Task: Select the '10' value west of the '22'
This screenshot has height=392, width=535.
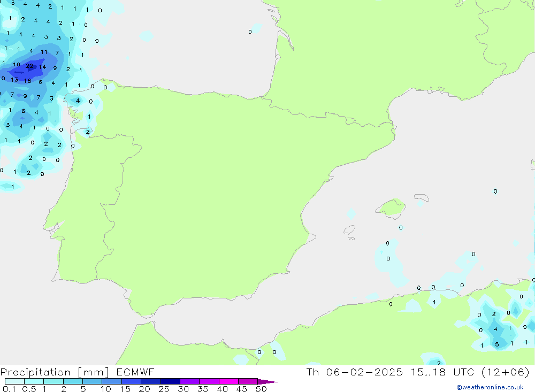Action: pyautogui.click(x=17, y=64)
